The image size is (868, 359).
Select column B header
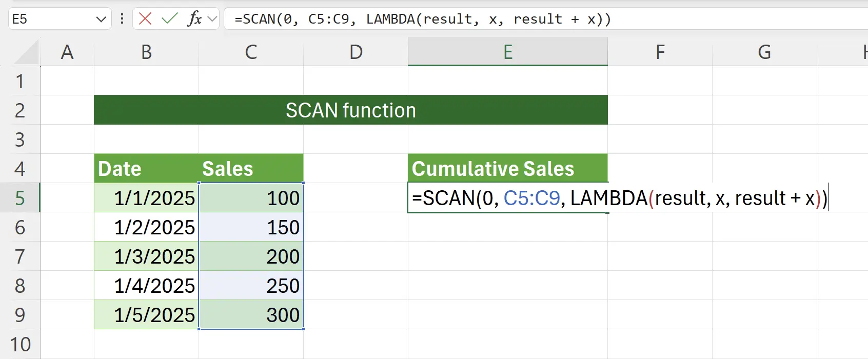coord(146,52)
